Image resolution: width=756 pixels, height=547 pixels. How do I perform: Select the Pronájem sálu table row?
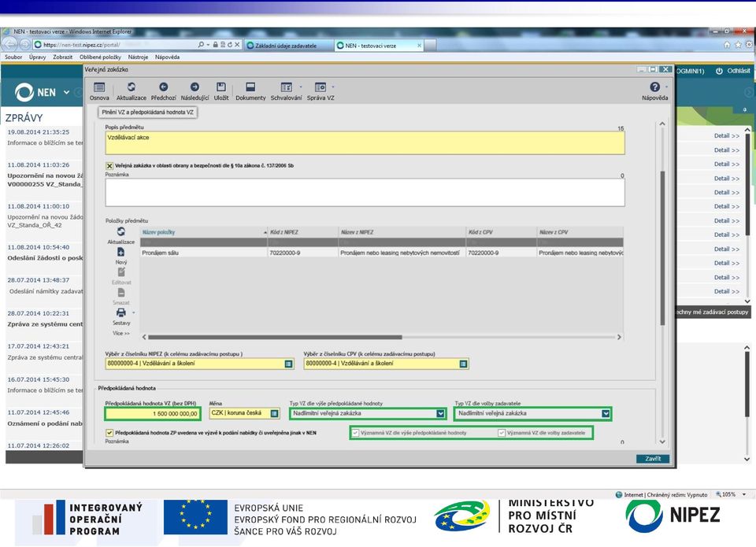tap(381, 253)
